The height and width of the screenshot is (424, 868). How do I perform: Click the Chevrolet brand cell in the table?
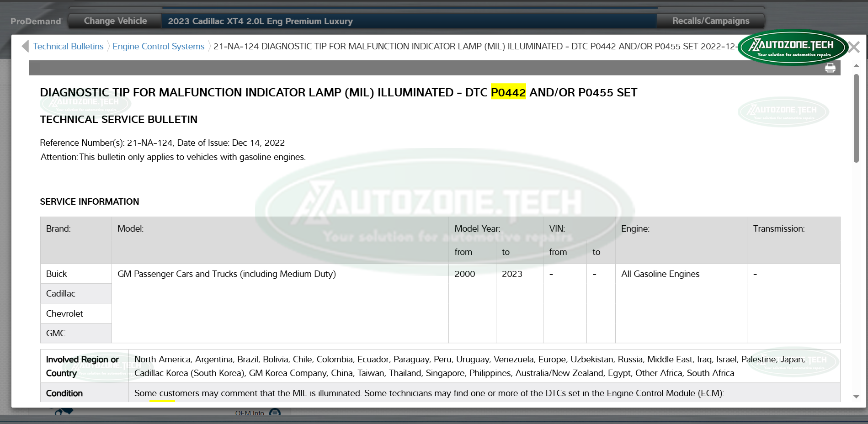click(x=64, y=313)
